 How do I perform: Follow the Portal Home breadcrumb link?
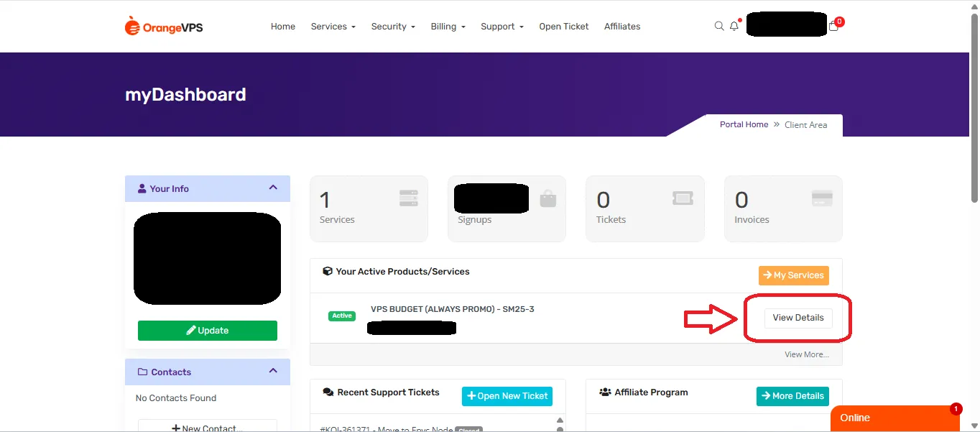pos(744,124)
